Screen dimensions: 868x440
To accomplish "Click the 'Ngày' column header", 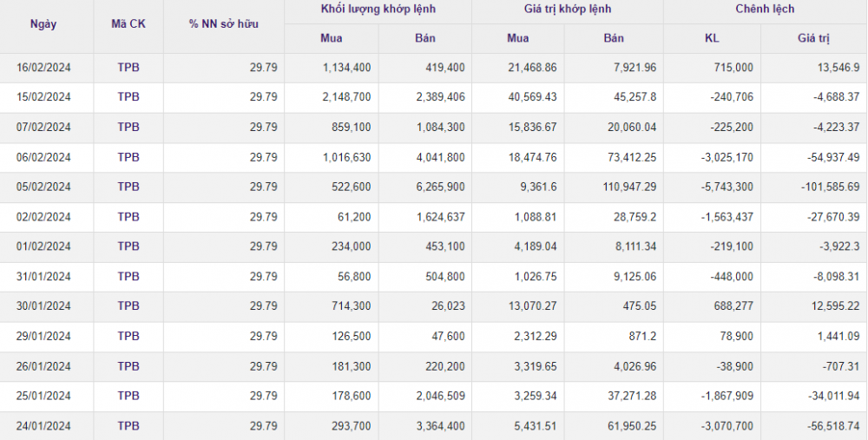I will click(43, 24).
